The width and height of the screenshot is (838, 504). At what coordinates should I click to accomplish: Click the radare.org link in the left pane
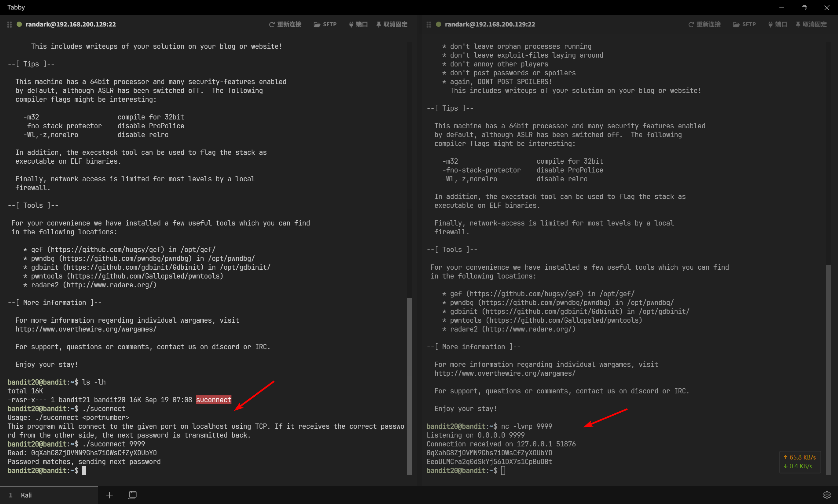(x=110, y=285)
